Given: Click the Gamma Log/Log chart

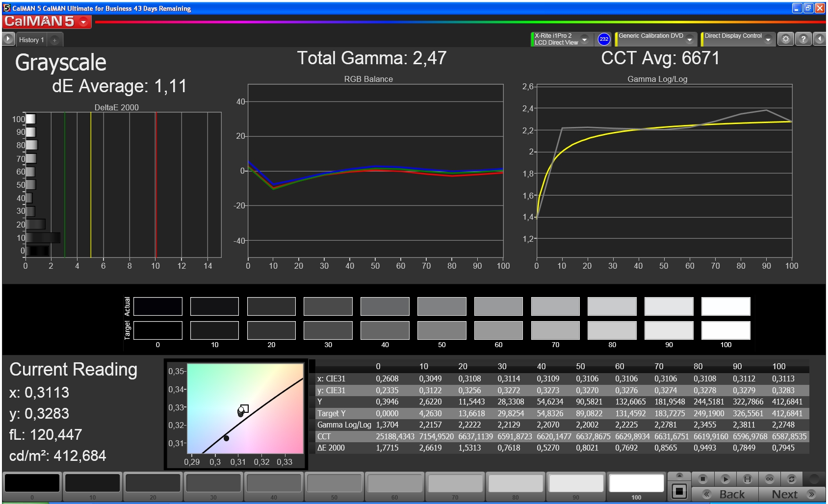Looking at the screenshot, I should 664,171.
